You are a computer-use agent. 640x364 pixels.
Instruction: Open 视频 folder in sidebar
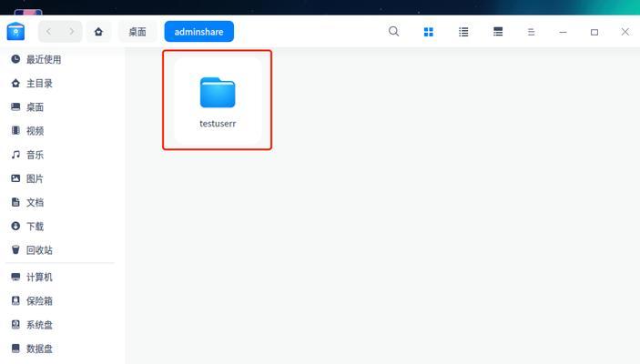36,130
